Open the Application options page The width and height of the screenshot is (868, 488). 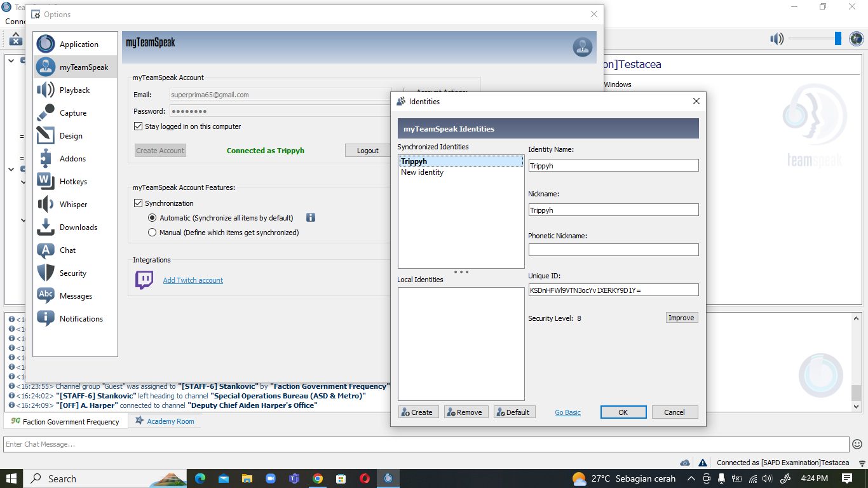[x=76, y=44]
